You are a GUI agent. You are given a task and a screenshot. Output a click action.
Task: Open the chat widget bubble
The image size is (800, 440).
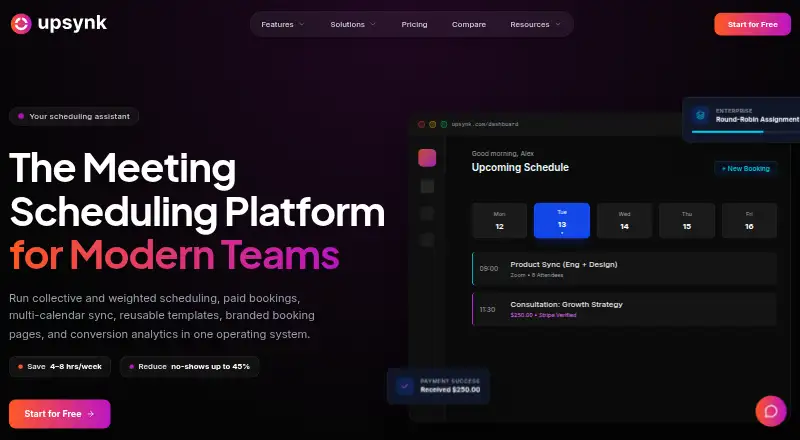click(x=770, y=411)
